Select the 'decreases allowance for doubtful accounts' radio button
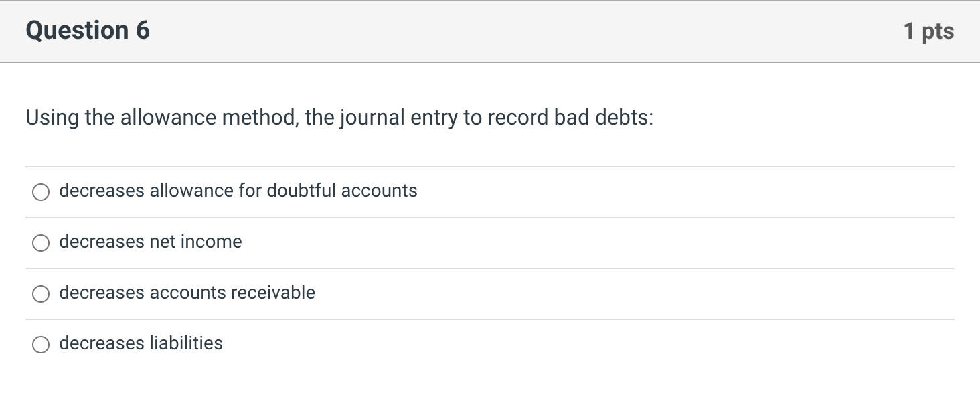The image size is (980, 395). click(41, 191)
